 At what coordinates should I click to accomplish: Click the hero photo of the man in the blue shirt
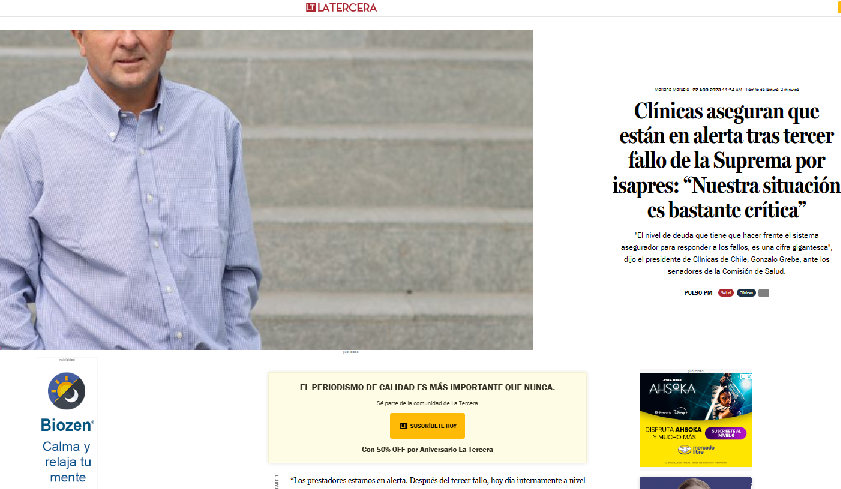tap(266, 190)
